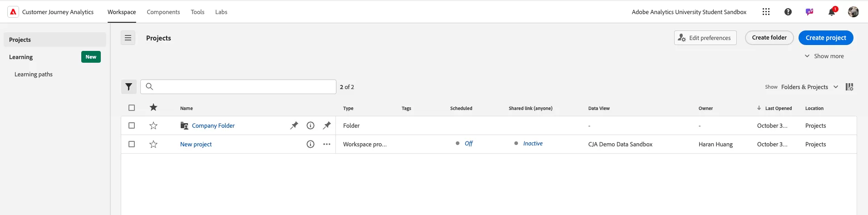Click the Company Folder folder icon

click(x=184, y=125)
